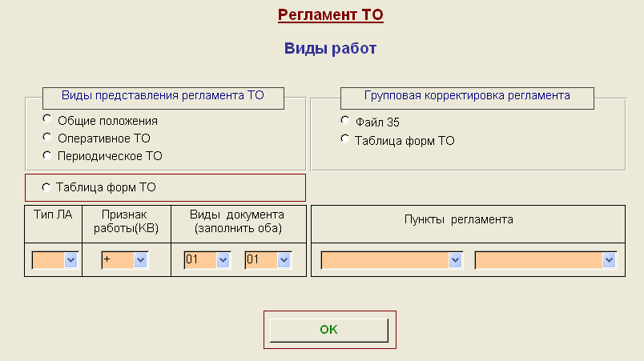The width and height of the screenshot is (644, 361).
Task: Choose the "Оперативное ТО" option
Action: click(47, 138)
